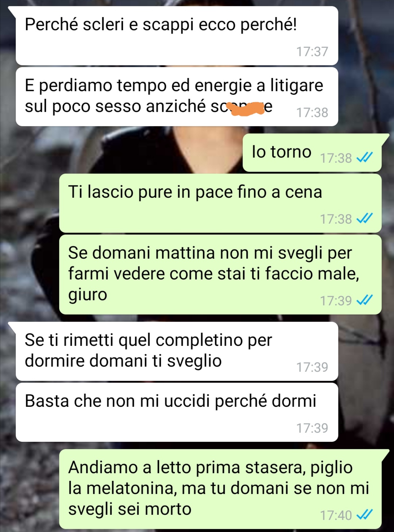The height and width of the screenshot is (532, 394).
Task: Click blue double-check on 'Ti lascio pure' message
Action: pos(364,219)
